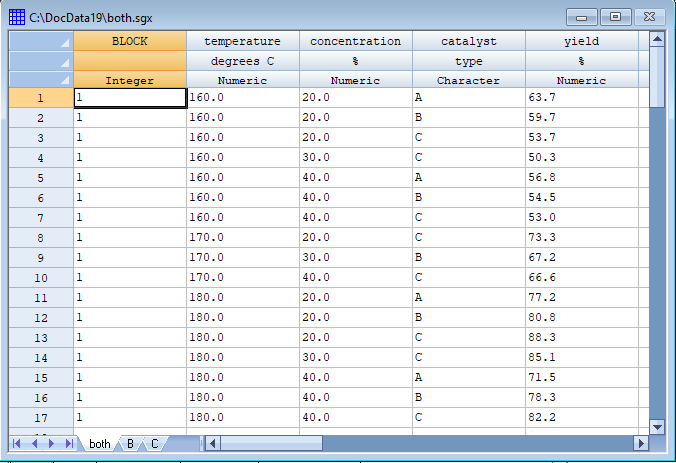
Task: Select the temperature column header
Action: [x=242, y=41]
